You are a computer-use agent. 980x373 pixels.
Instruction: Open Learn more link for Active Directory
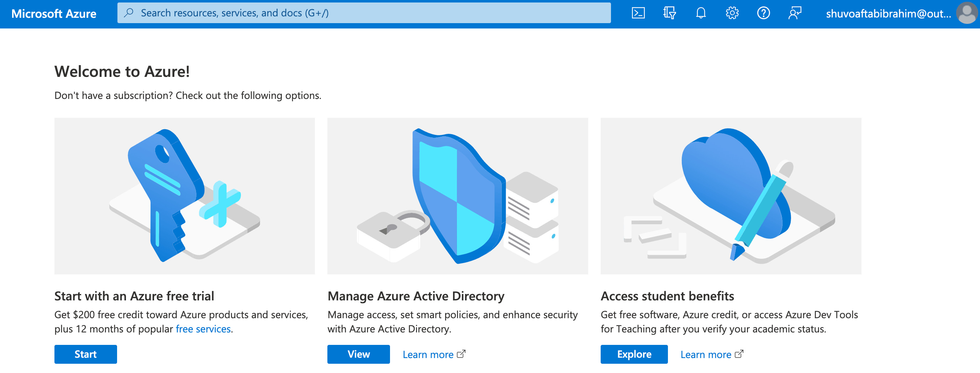pyautogui.click(x=428, y=354)
